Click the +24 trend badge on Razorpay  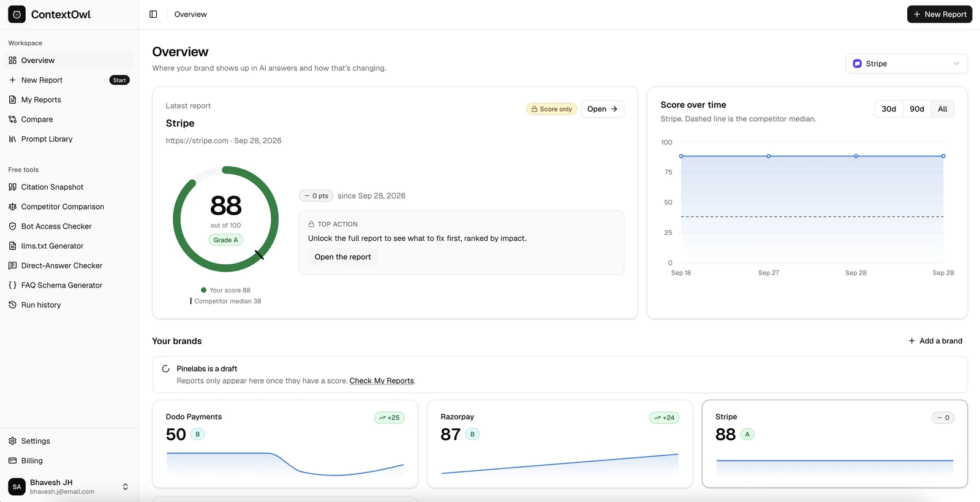tap(665, 417)
